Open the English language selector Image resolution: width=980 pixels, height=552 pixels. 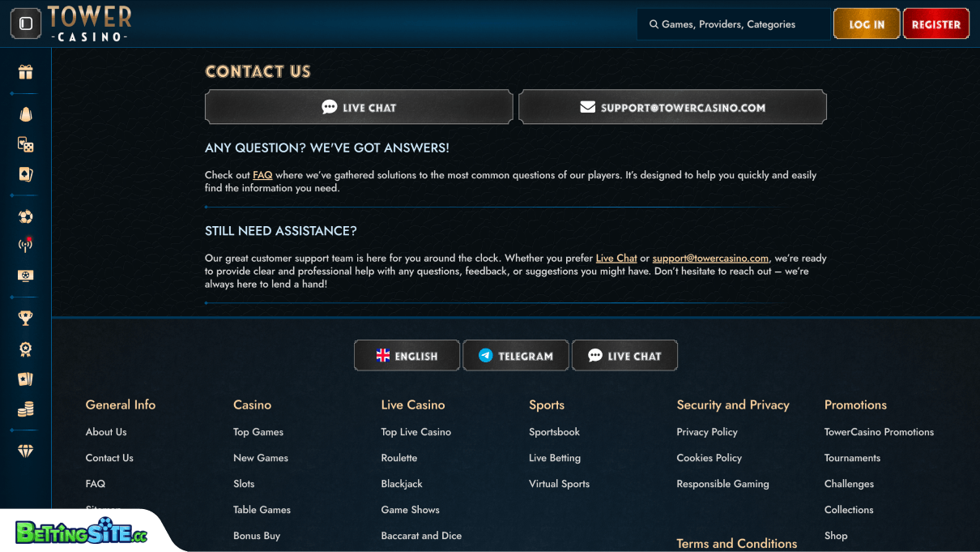tap(407, 356)
